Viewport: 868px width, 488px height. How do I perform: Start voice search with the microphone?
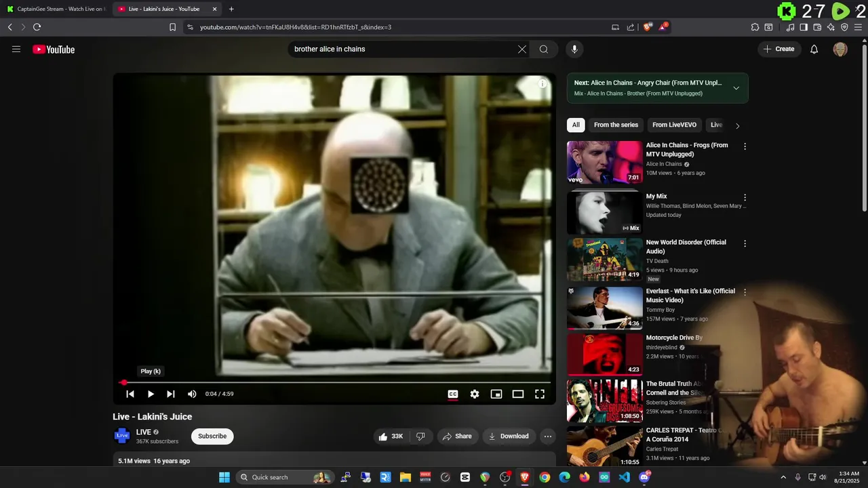574,49
